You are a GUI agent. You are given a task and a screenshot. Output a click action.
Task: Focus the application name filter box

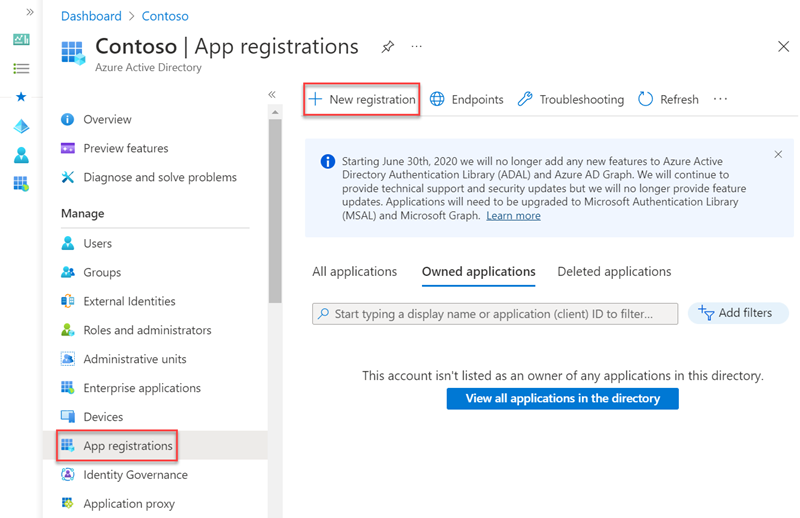coord(495,314)
